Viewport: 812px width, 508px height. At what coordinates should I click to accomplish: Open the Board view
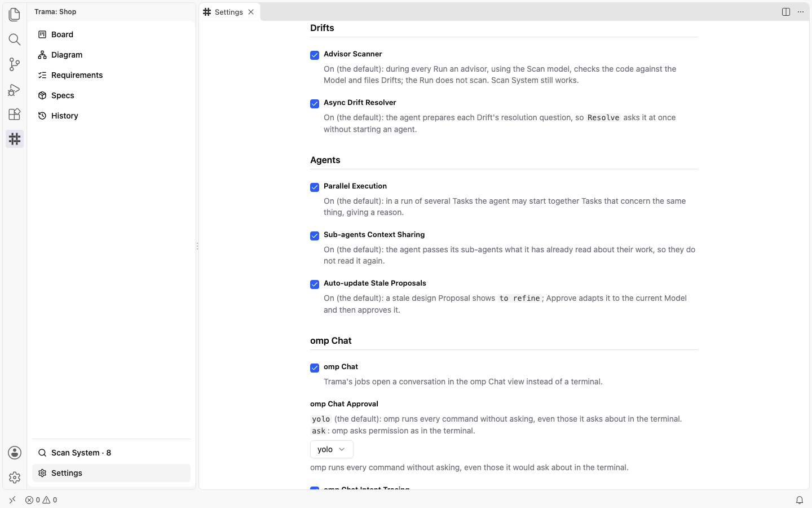(111, 34)
